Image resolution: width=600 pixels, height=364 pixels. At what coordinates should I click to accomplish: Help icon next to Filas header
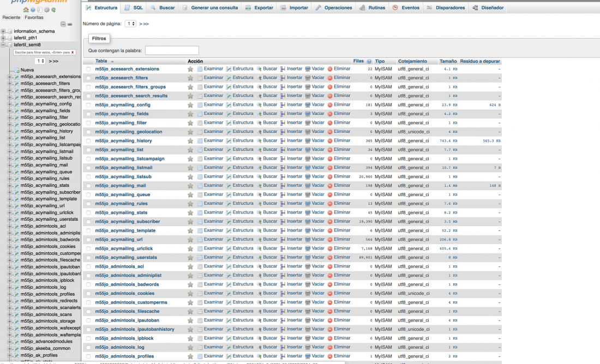pos(369,62)
